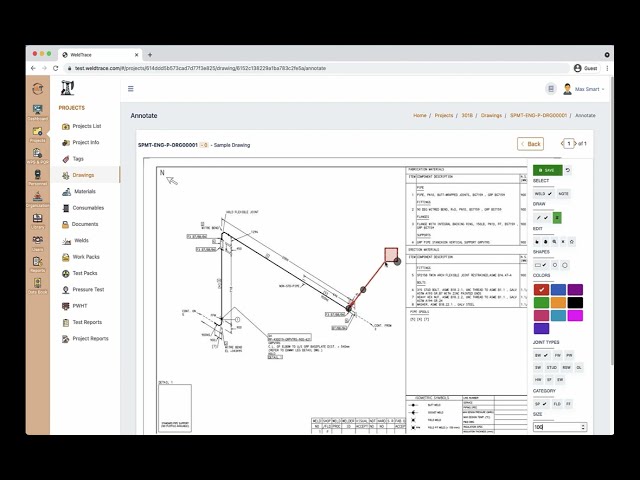Click the WeldTrace logo at sidebar top
The width and height of the screenshot is (640, 480).
tap(38, 89)
